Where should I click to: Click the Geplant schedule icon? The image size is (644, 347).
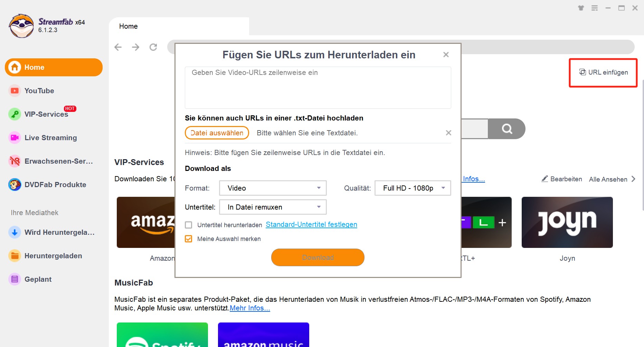pyautogui.click(x=15, y=279)
